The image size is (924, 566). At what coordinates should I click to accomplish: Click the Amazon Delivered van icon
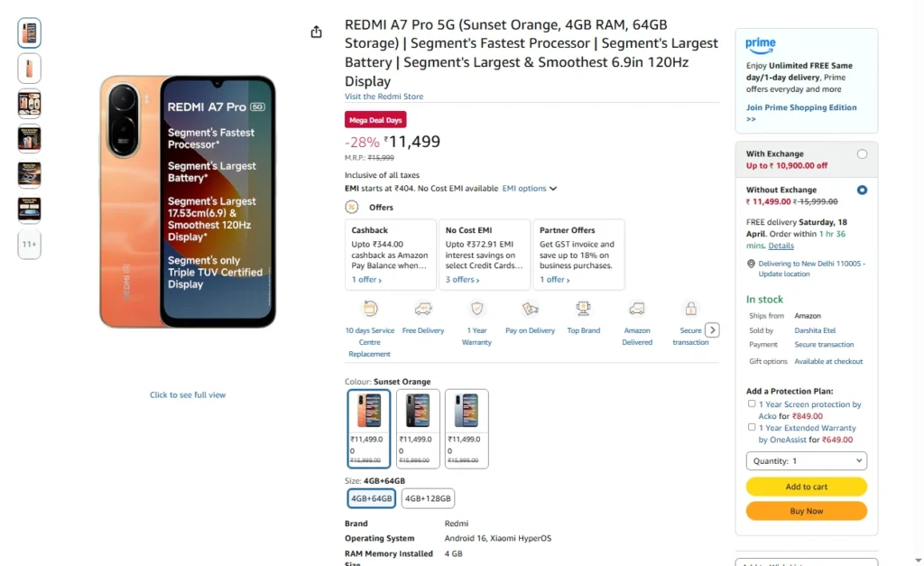coord(637,309)
